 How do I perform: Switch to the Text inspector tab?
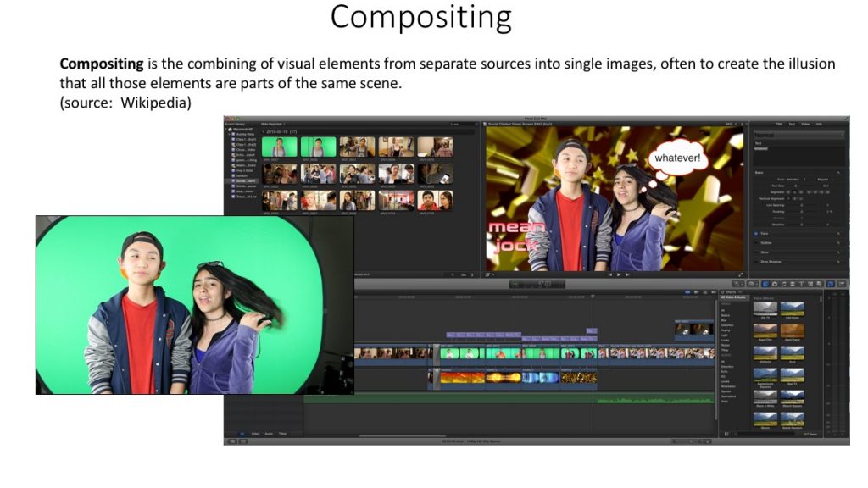point(792,124)
